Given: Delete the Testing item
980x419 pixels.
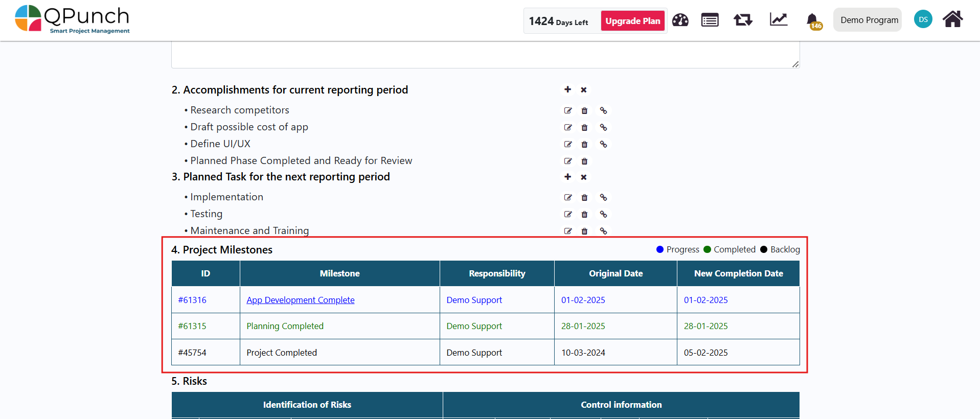Looking at the screenshot, I should tap(584, 214).
